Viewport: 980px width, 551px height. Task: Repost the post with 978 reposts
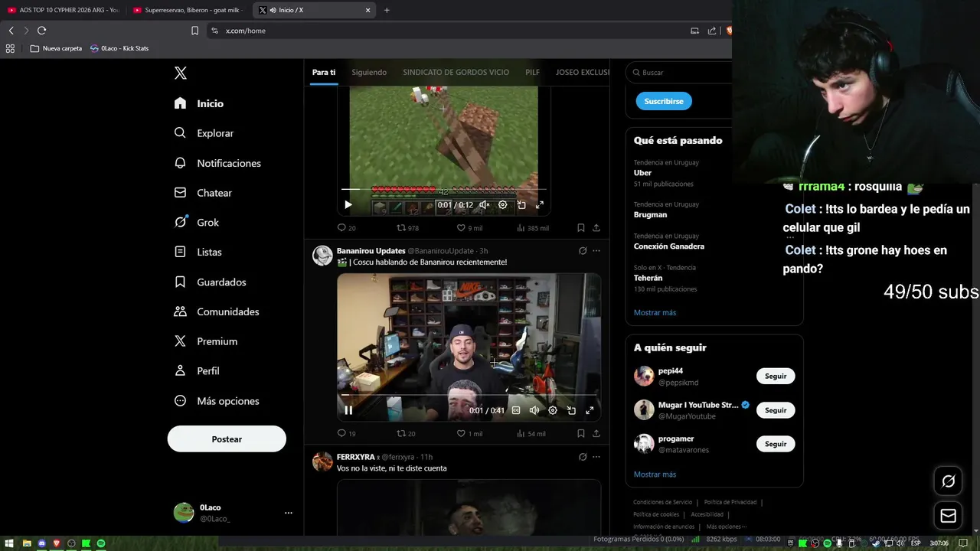407,228
